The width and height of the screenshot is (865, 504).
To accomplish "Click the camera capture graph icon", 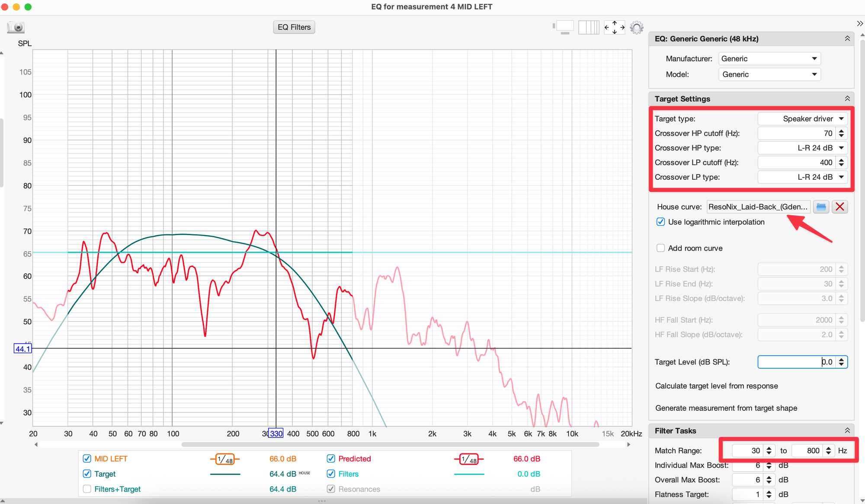I will 16,27.
